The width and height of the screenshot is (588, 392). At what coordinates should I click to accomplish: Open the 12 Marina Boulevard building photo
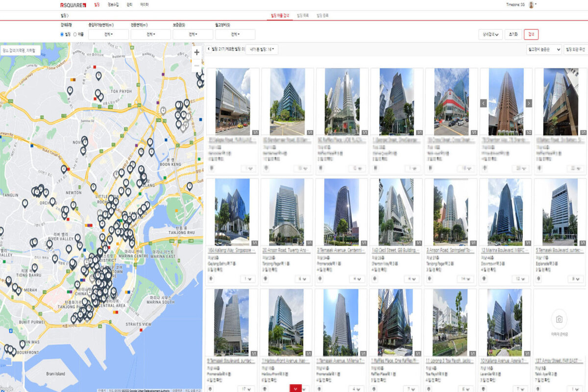pos(506,212)
